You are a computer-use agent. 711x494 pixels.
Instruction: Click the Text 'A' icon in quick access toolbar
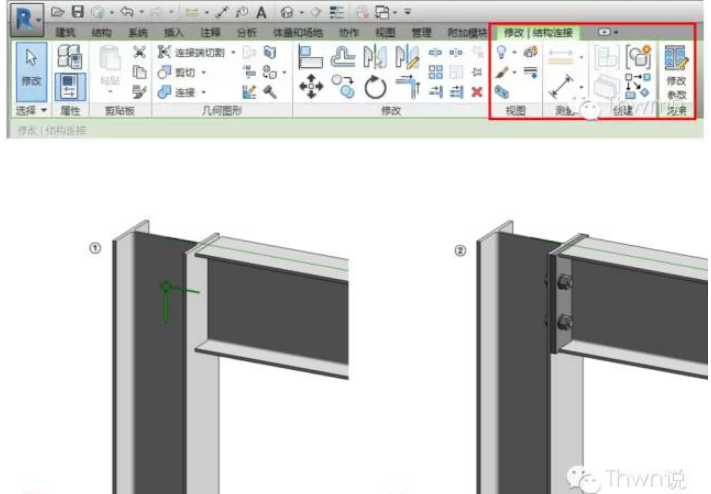[261, 13]
